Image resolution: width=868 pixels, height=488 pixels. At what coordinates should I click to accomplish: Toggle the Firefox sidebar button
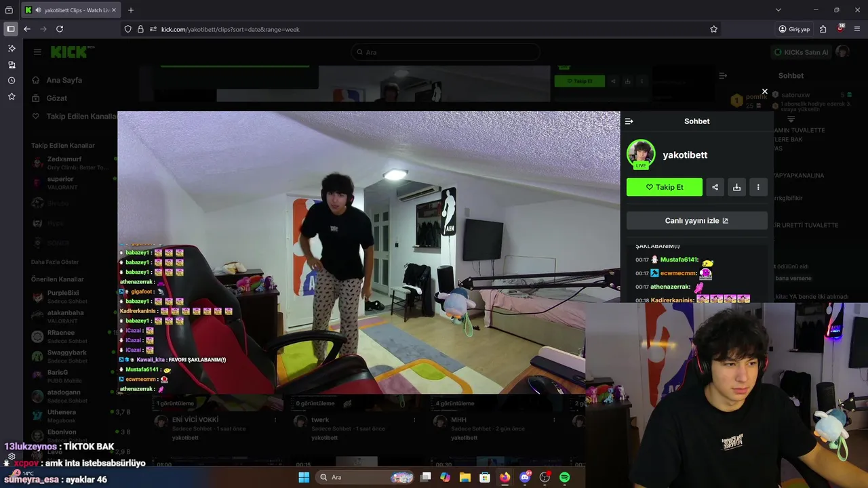[11, 29]
